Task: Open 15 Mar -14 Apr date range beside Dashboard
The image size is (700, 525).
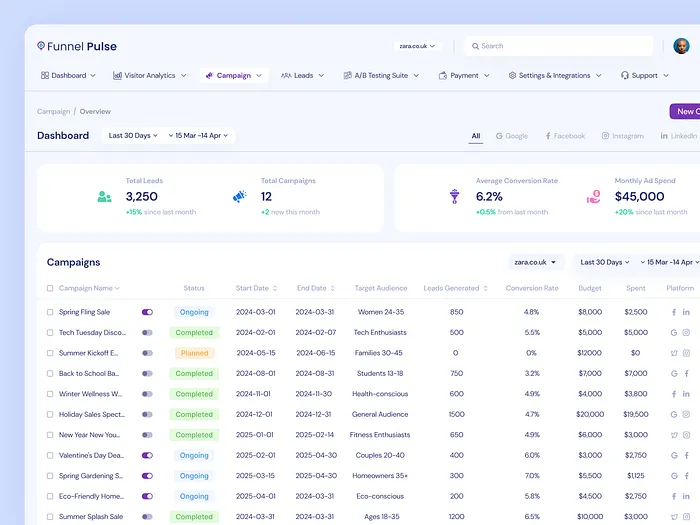Action: (198, 135)
